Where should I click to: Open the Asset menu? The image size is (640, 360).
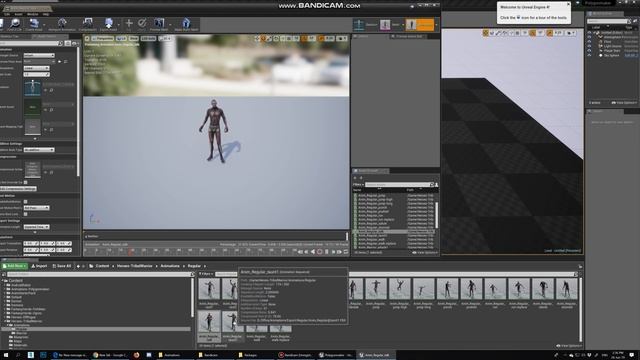click(19, 14)
